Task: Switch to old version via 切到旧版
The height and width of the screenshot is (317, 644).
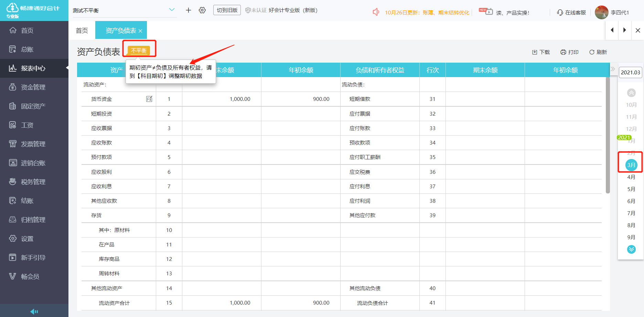Action: pyautogui.click(x=227, y=10)
